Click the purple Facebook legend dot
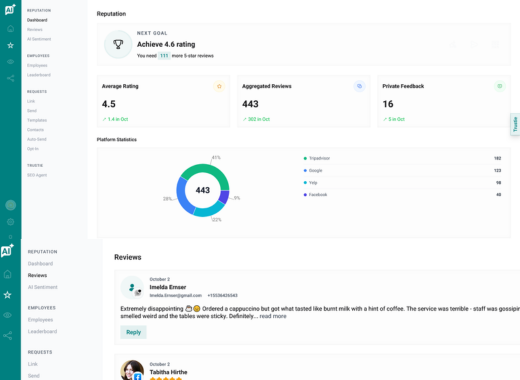The width and height of the screenshot is (520, 380). 305,195
